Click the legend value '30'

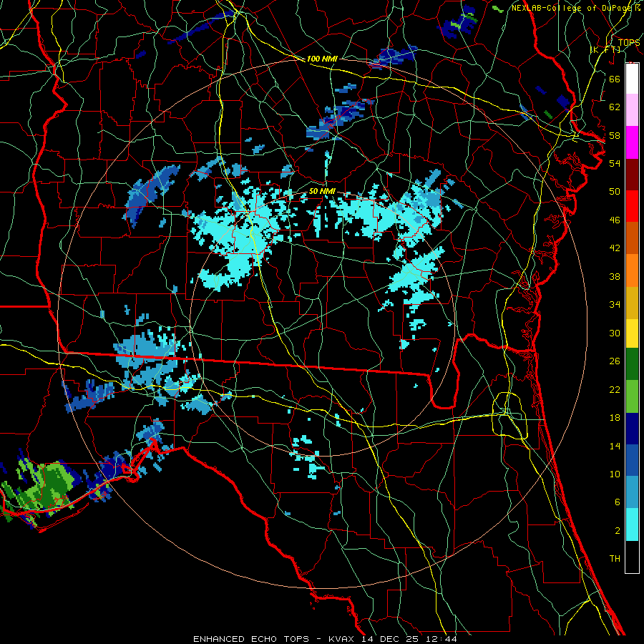(615, 333)
